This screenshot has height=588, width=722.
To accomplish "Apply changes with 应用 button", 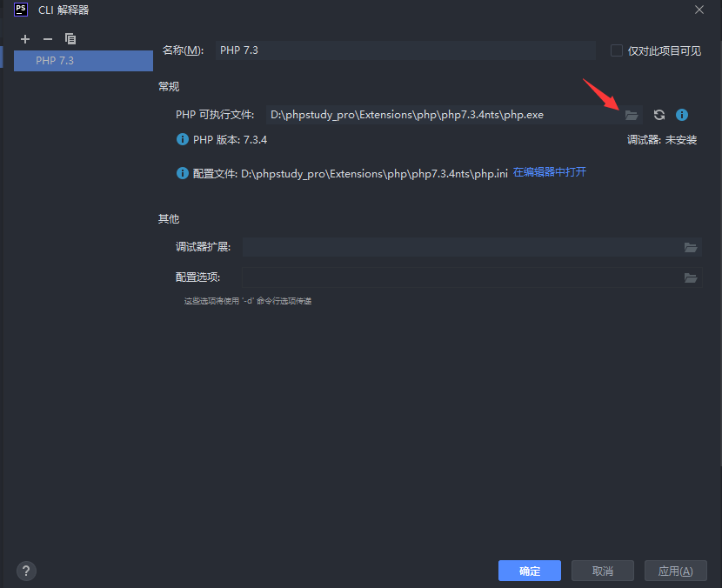I will 675,570.
